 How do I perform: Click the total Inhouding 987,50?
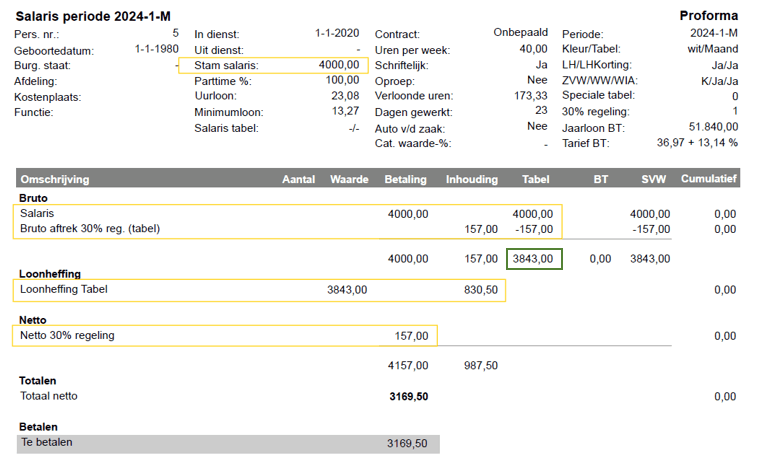tap(480, 365)
